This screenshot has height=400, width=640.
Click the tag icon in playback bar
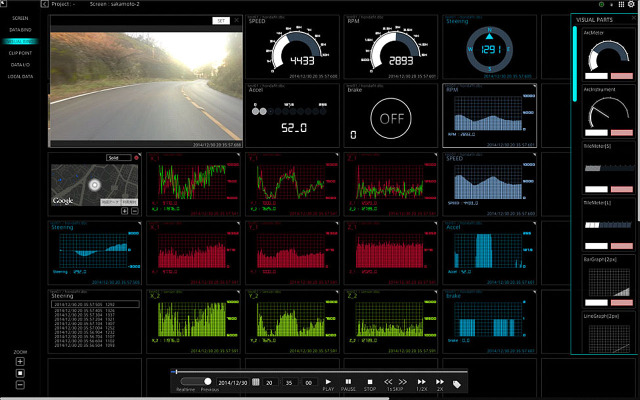tap(457, 384)
